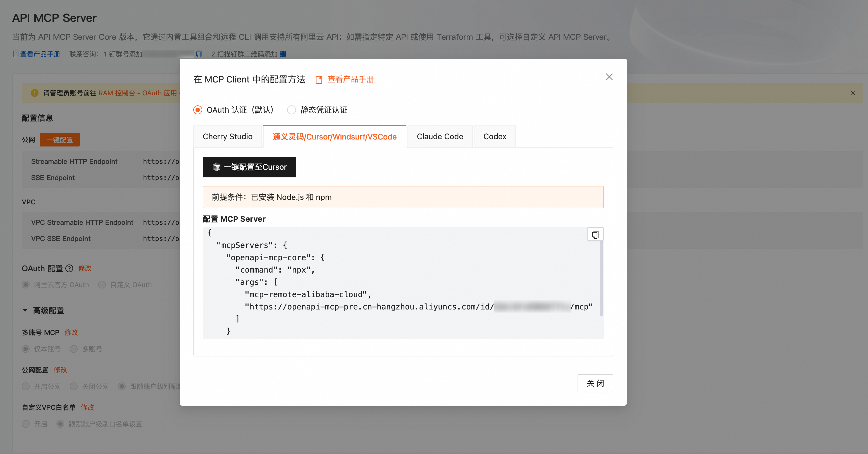Click the 配置 MCP Server heading
The height and width of the screenshot is (454, 868).
234,219
